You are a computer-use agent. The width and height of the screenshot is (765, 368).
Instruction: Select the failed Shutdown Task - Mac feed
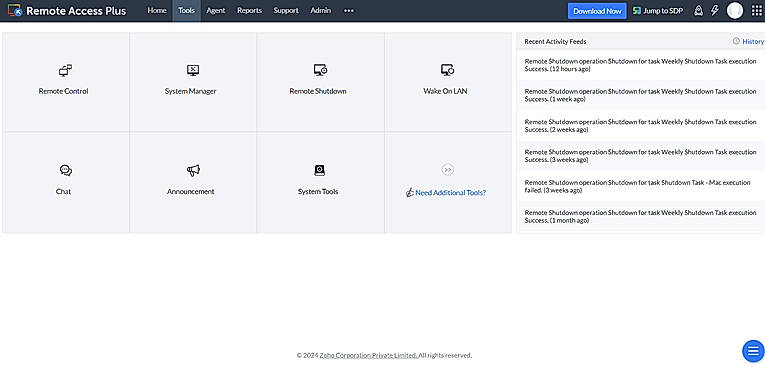coord(641,186)
